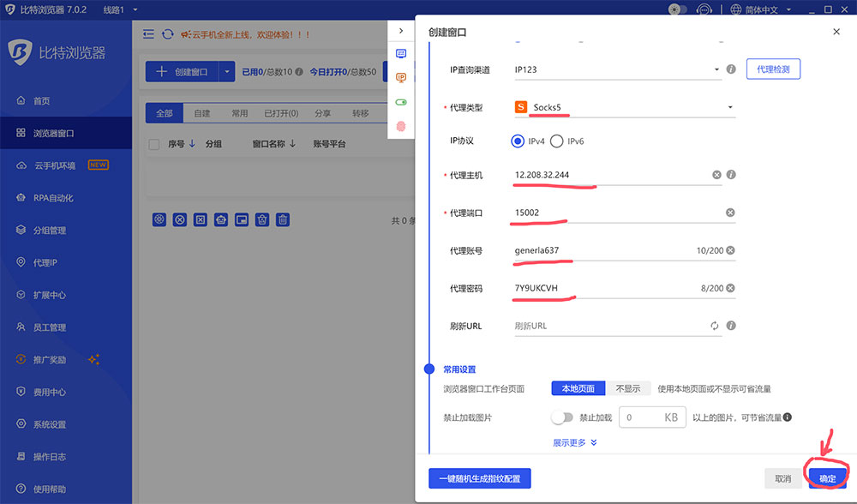The width and height of the screenshot is (857, 504).
Task: Clear the 代理端口 field
Action: click(730, 213)
